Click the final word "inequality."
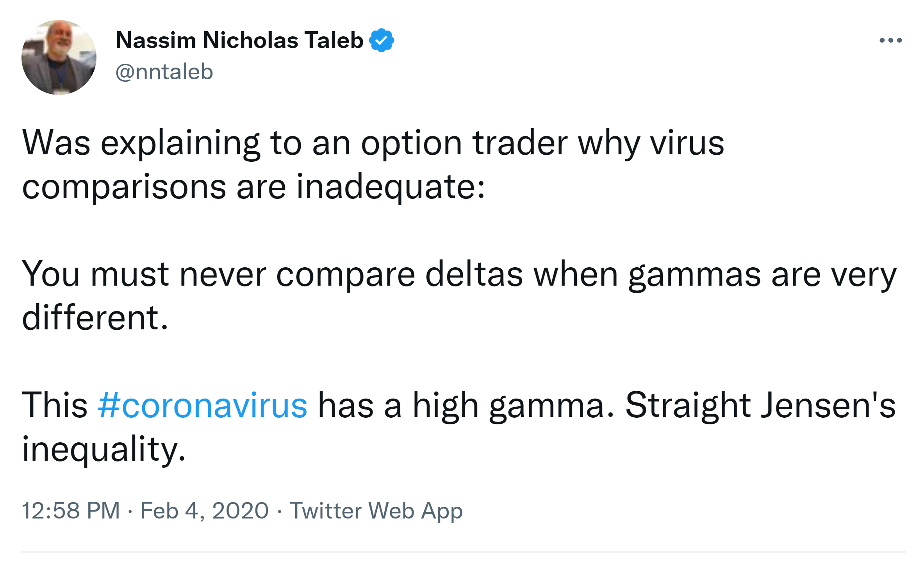 [x=103, y=449]
